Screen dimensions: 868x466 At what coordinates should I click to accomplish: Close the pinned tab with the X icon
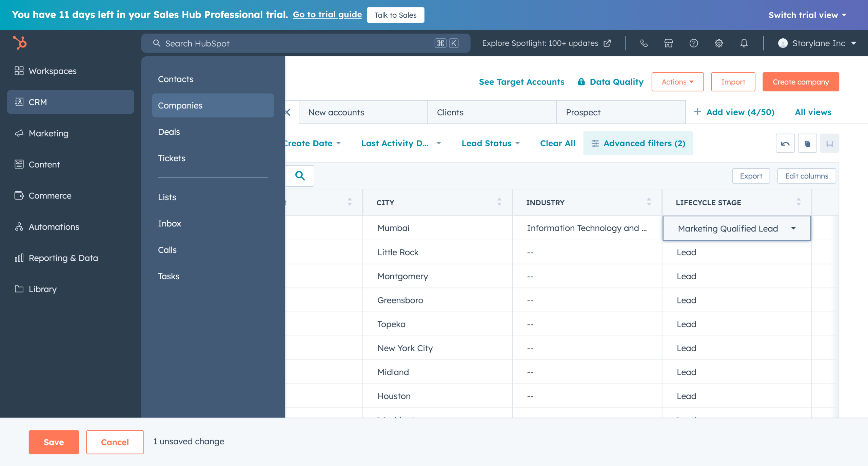(x=288, y=112)
